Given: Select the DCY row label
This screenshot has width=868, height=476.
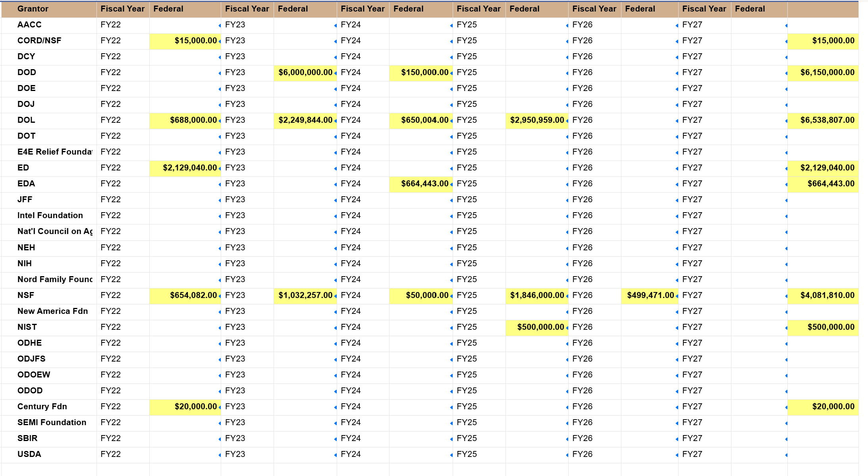Looking at the screenshot, I should pos(49,57).
